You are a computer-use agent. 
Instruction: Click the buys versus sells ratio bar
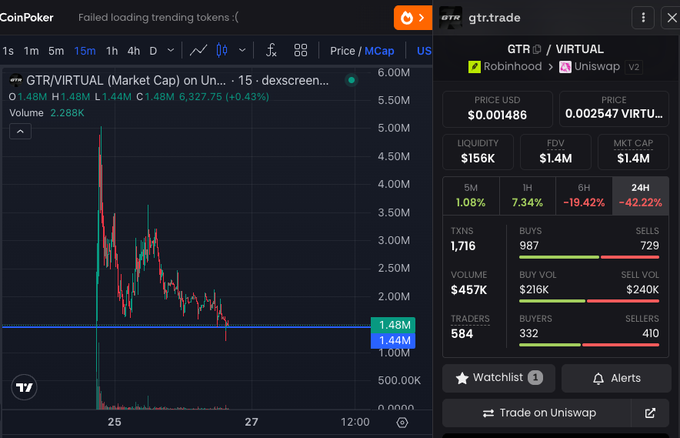click(x=589, y=257)
